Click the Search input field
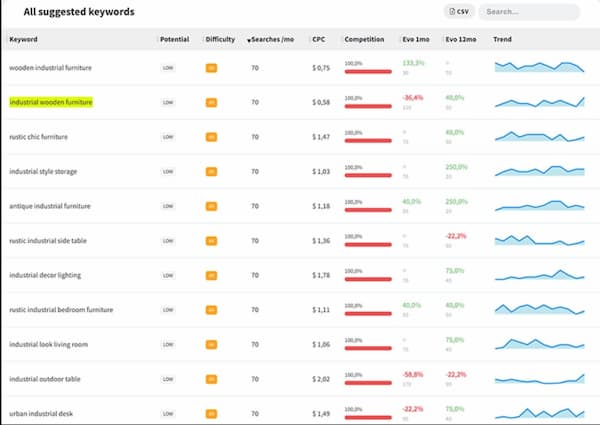Viewport: 600px width, 425px height. (528, 12)
